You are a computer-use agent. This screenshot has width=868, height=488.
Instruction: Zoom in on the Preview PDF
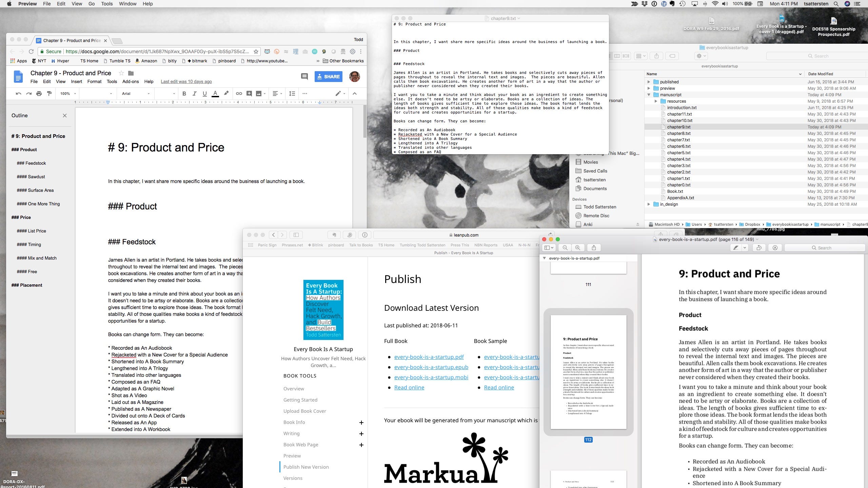(x=578, y=248)
